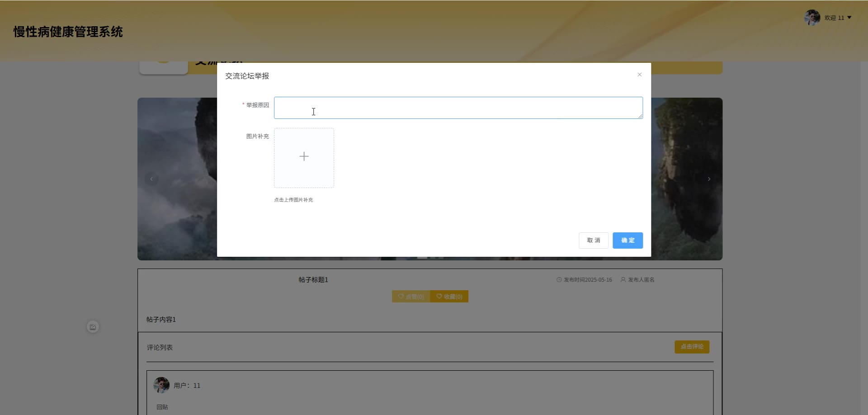868x415 pixels.
Task: Go to previous carousel image
Action: pyautogui.click(x=151, y=179)
